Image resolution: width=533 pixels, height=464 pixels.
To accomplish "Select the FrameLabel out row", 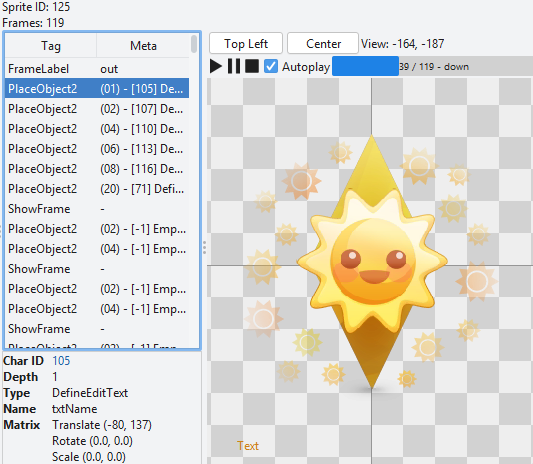I will coord(97,69).
